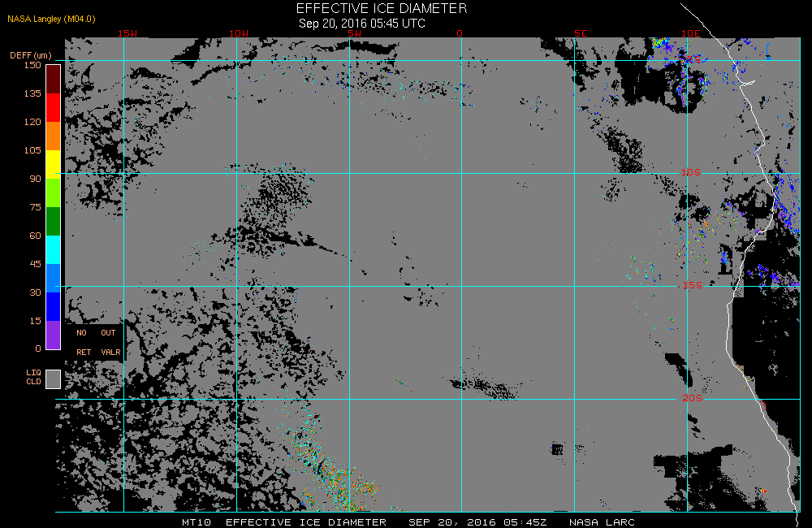The width and height of the screenshot is (812, 528).
Task: Click the NO RET legend label
Action: point(83,343)
